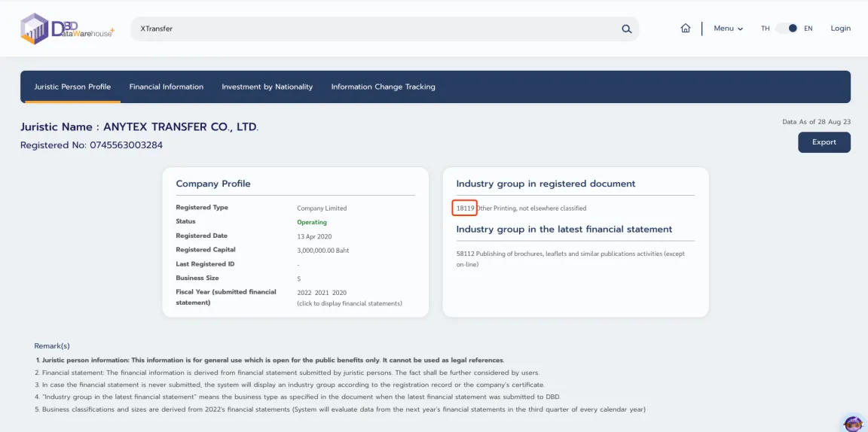Screen dimensions: 868x432
Task: Click the magnifier search icon
Action: 626,29
